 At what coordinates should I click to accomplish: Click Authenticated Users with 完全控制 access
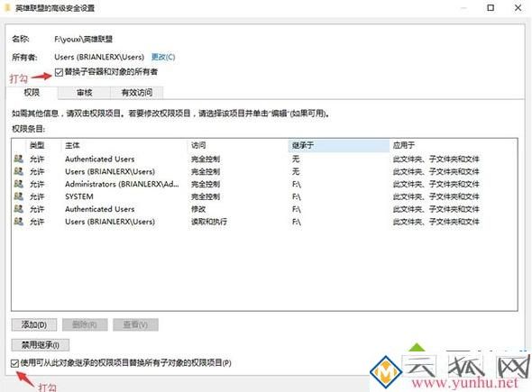coord(100,159)
